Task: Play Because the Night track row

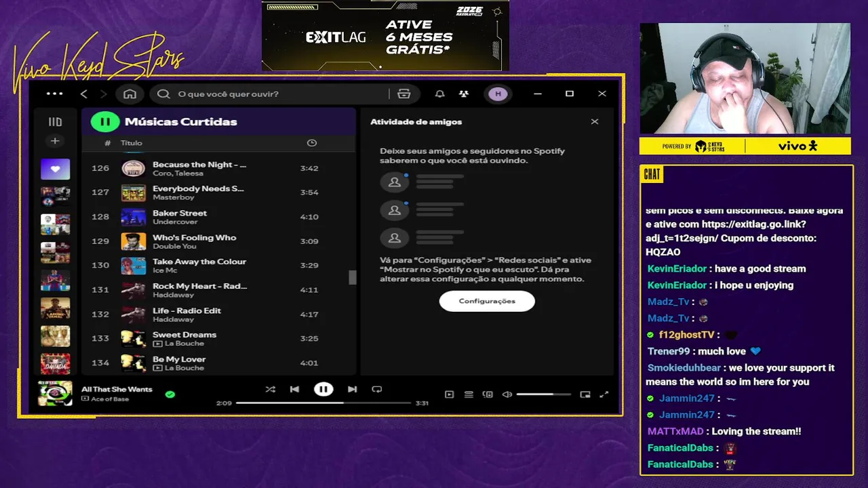Action: (218, 168)
